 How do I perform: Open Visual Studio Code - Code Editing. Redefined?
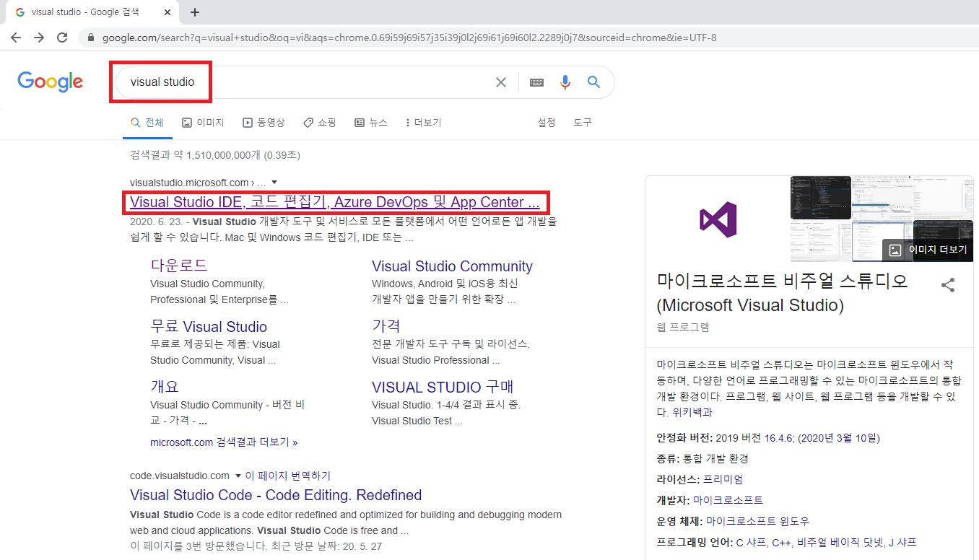[x=276, y=495]
